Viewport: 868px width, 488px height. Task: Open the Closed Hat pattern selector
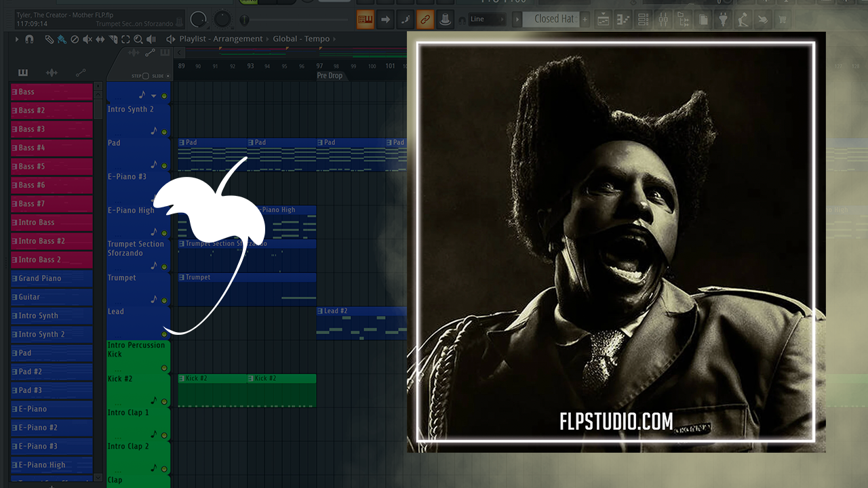pos(553,19)
